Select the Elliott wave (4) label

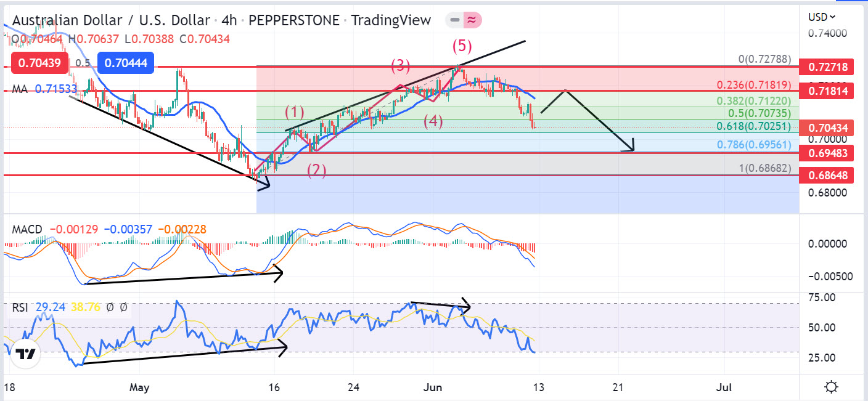433,122
